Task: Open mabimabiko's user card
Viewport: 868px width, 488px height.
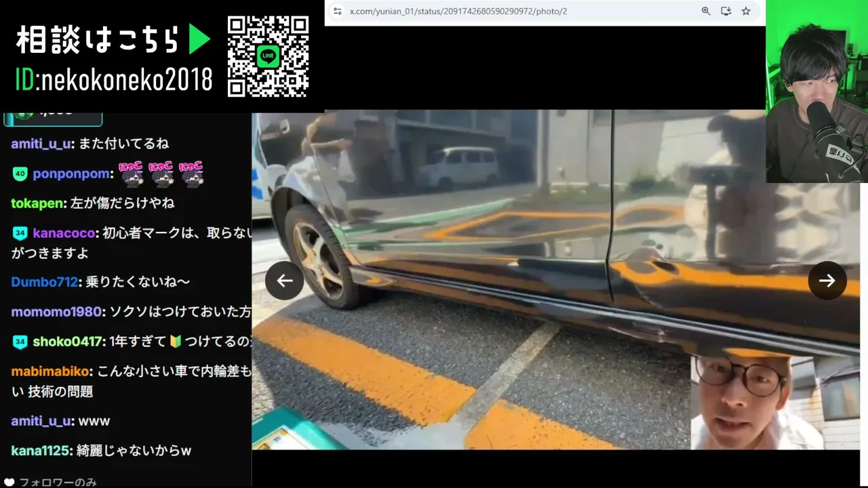Action: [x=51, y=372]
